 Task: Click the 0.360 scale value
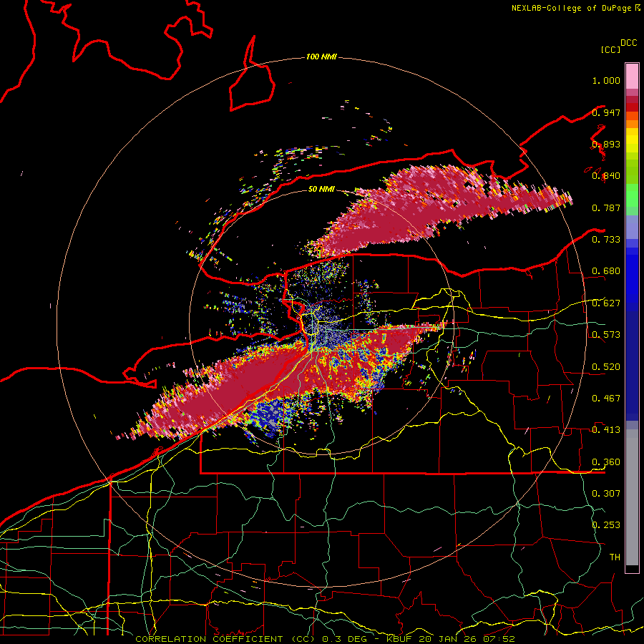[x=606, y=462]
